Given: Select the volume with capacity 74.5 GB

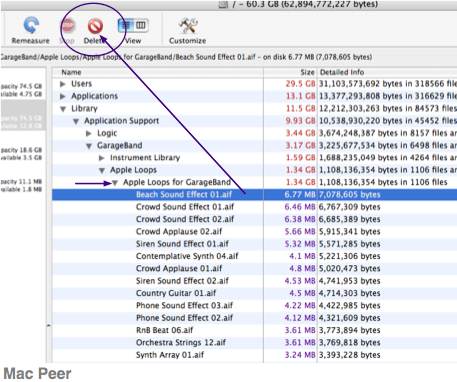Looking at the screenshot, I should click(22, 90).
